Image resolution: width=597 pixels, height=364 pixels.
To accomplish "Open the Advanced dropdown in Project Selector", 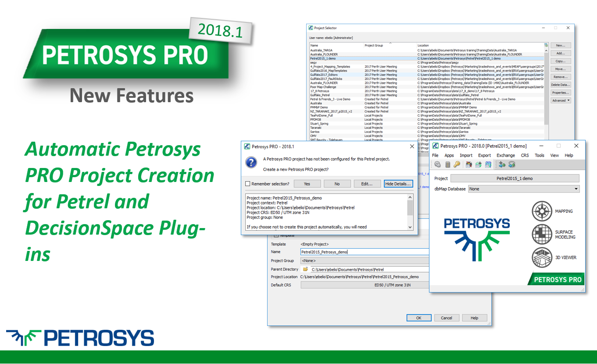I will tap(561, 100).
